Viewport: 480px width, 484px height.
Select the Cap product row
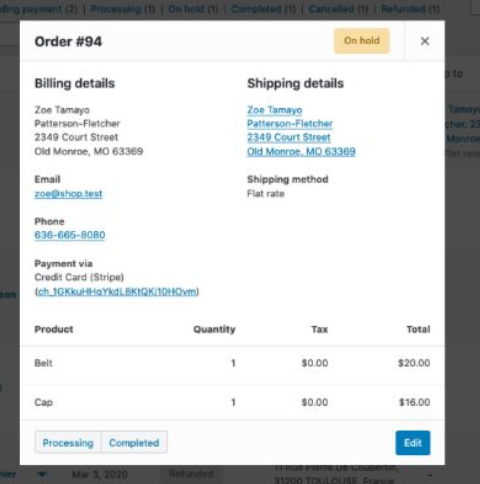click(x=232, y=402)
